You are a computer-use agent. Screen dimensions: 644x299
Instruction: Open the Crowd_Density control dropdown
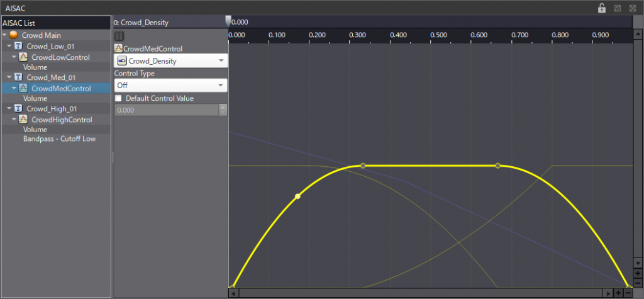pos(170,61)
